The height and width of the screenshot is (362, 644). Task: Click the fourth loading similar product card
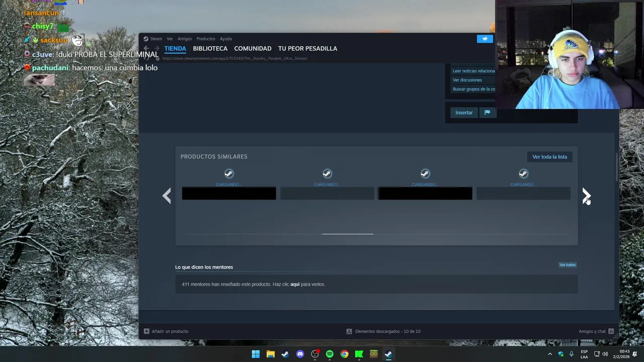pyautogui.click(x=523, y=185)
